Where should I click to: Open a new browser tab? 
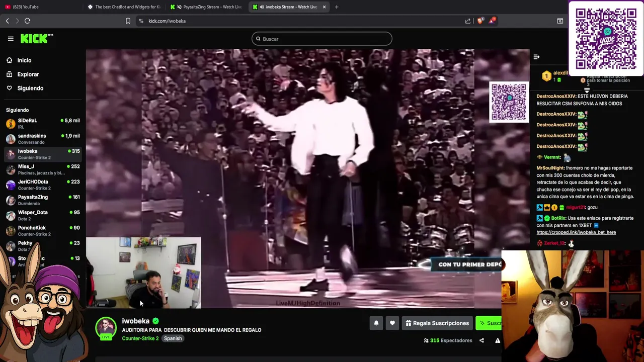pyautogui.click(x=337, y=7)
